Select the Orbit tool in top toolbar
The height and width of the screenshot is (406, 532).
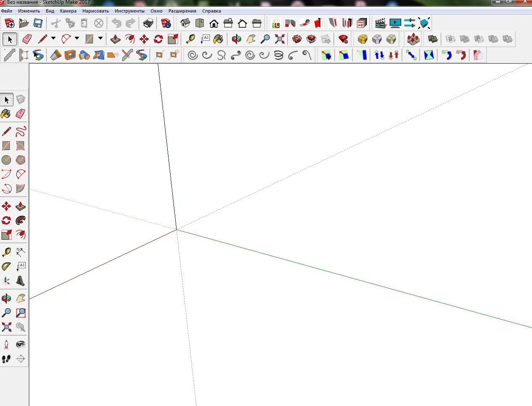pos(237,39)
